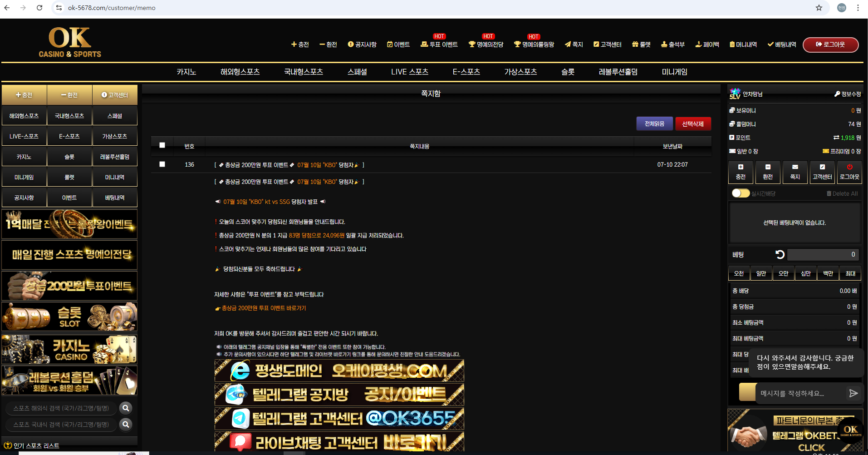Open 레볼루션홀덤 main navigation tab

click(618, 72)
